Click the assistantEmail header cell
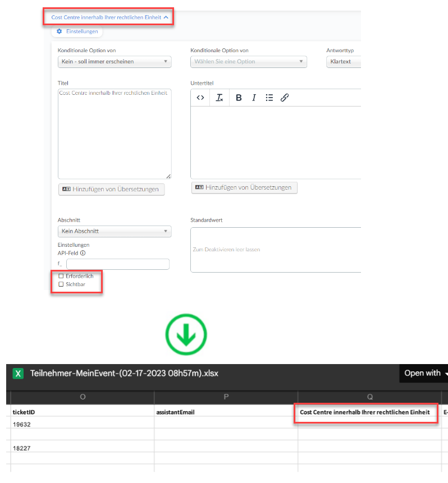 tap(226, 412)
